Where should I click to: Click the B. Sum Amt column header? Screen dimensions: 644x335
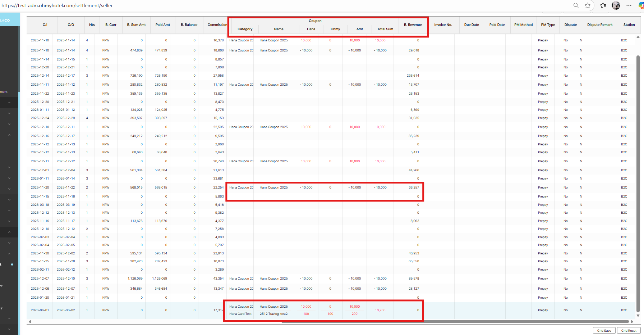(136, 25)
